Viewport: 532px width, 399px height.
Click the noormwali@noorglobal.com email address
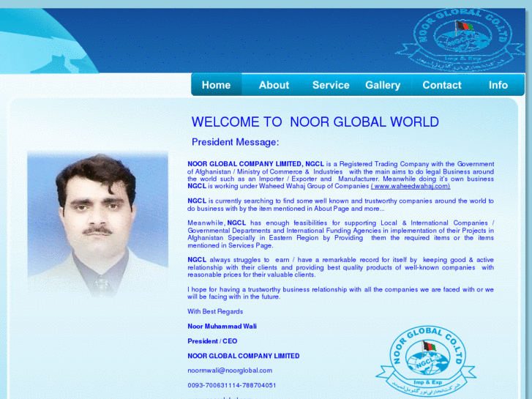coord(230,370)
